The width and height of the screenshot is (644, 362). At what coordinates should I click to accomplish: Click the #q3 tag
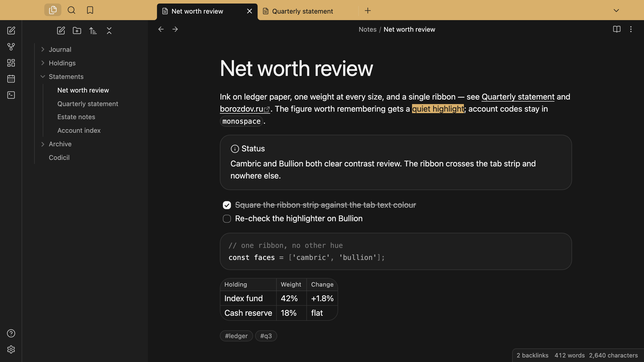click(266, 336)
